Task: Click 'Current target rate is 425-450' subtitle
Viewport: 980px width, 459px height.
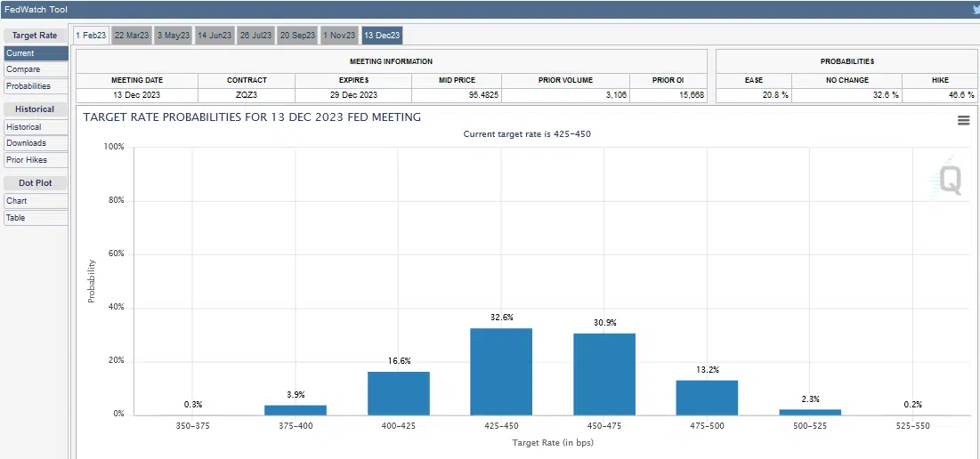Action: click(x=527, y=134)
